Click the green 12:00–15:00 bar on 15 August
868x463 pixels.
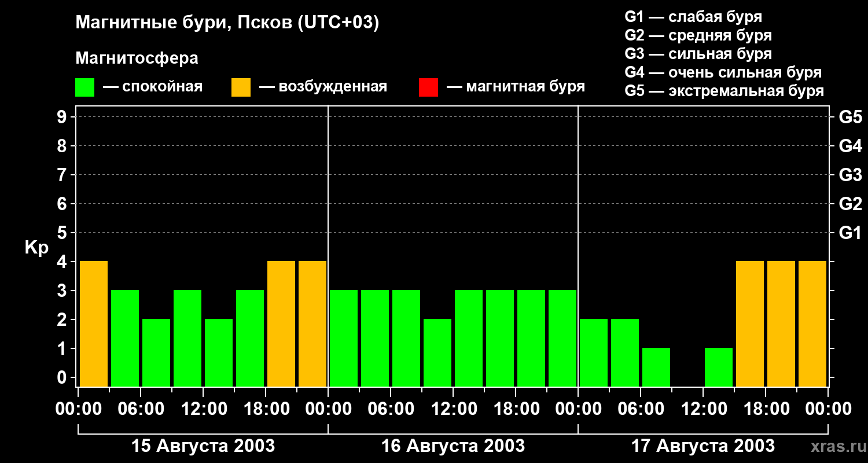pyautogui.click(x=219, y=352)
